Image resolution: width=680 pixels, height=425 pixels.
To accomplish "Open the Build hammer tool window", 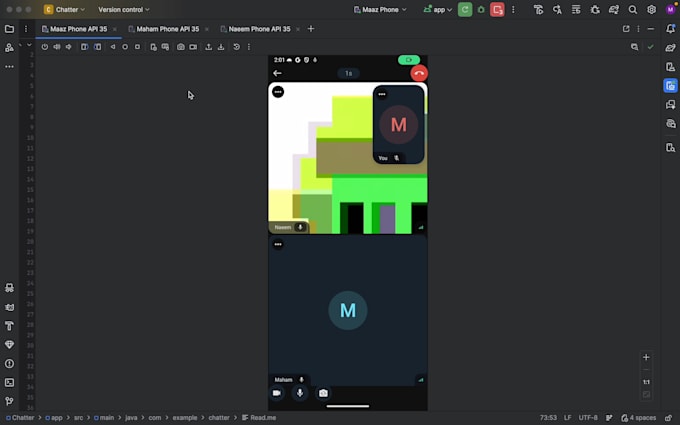I will (x=9, y=326).
